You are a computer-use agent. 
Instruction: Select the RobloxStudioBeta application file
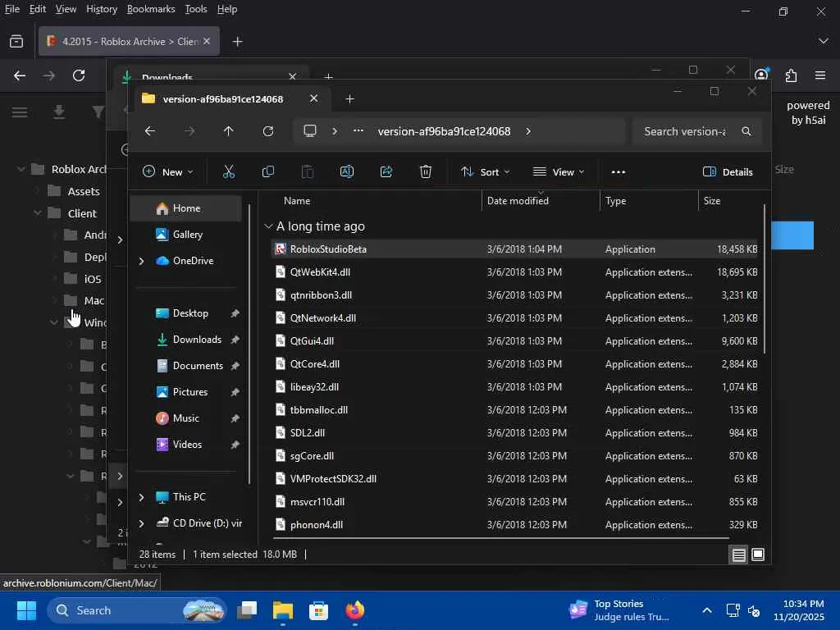(x=514, y=249)
